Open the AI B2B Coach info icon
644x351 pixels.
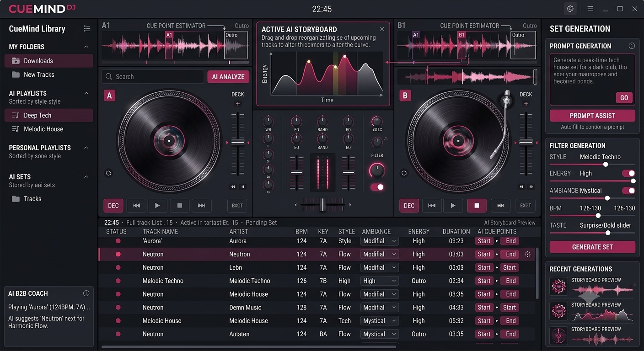[86, 293]
